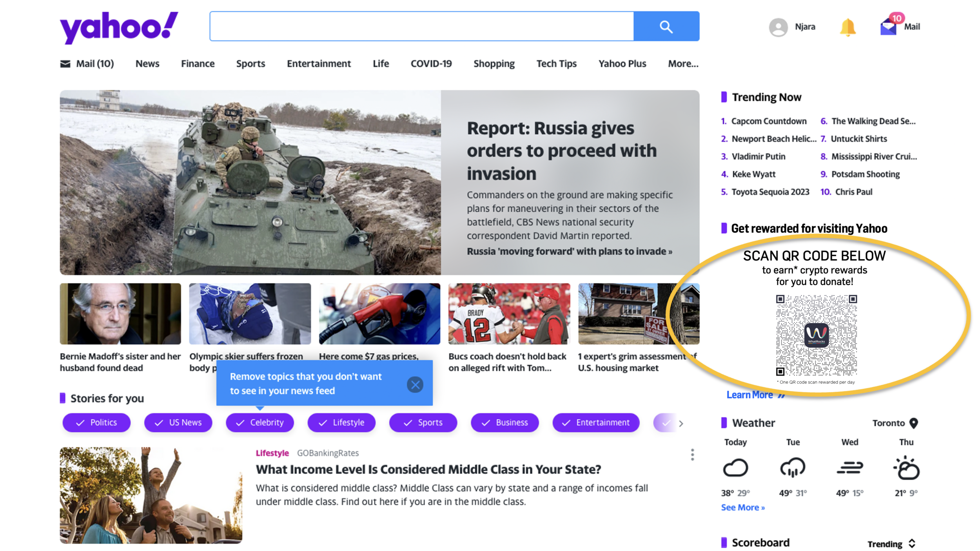980x551 pixels.
Task: Click the weather See More link
Action: pos(742,507)
